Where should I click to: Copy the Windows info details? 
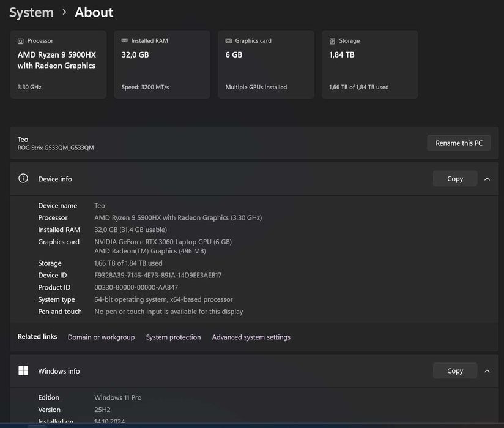455,370
